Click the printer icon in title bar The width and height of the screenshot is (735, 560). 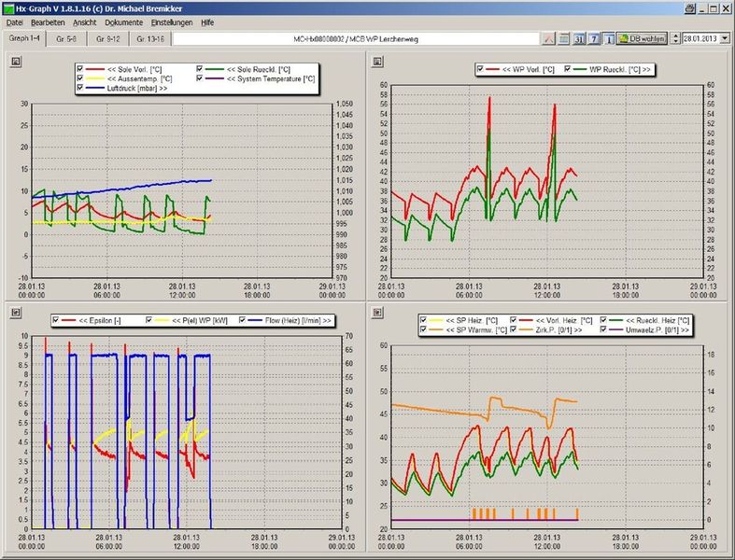pyautogui.click(x=689, y=8)
